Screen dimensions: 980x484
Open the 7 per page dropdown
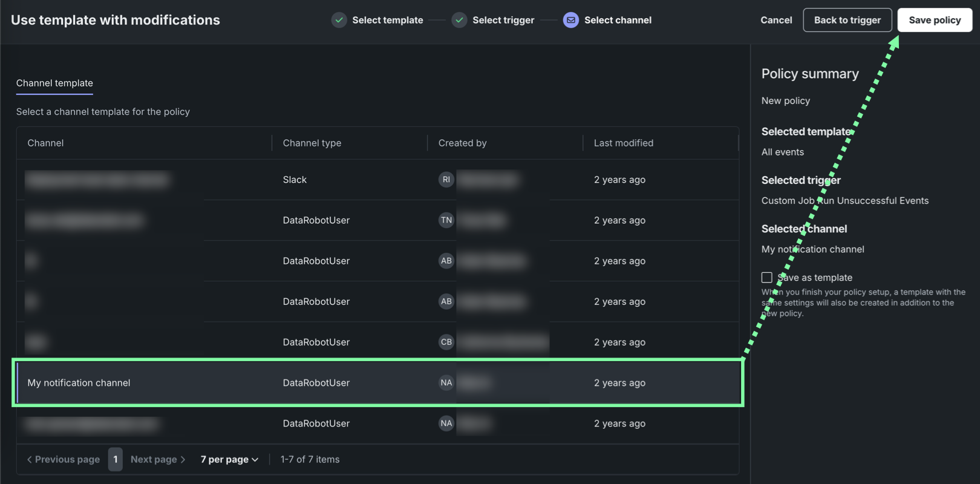coord(229,460)
